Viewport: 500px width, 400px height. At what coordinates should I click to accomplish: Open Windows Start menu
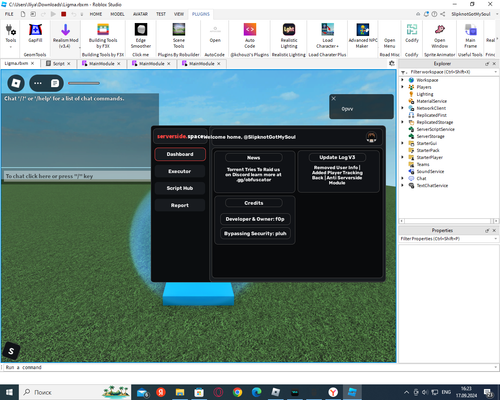[x=9, y=392]
